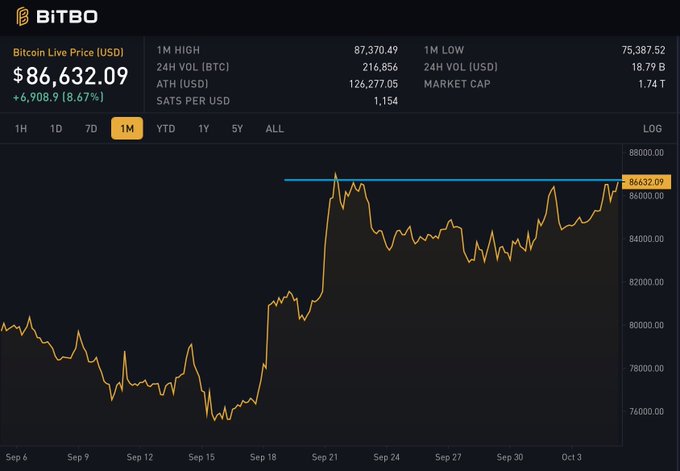The width and height of the screenshot is (680, 471).
Task: Select the 1D timeframe tab
Action: tap(56, 129)
